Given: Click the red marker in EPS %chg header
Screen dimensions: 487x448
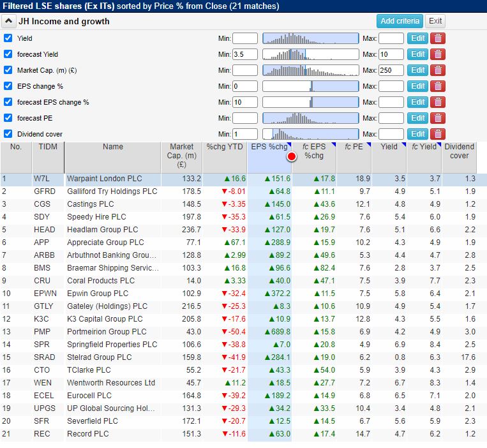Looking at the screenshot, I should [292, 156].
